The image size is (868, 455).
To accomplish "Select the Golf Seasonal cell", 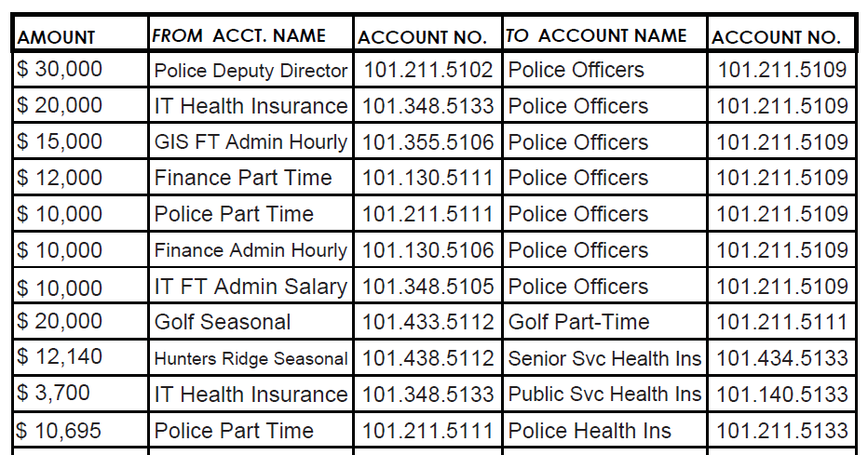I will [x=223, y=323].
